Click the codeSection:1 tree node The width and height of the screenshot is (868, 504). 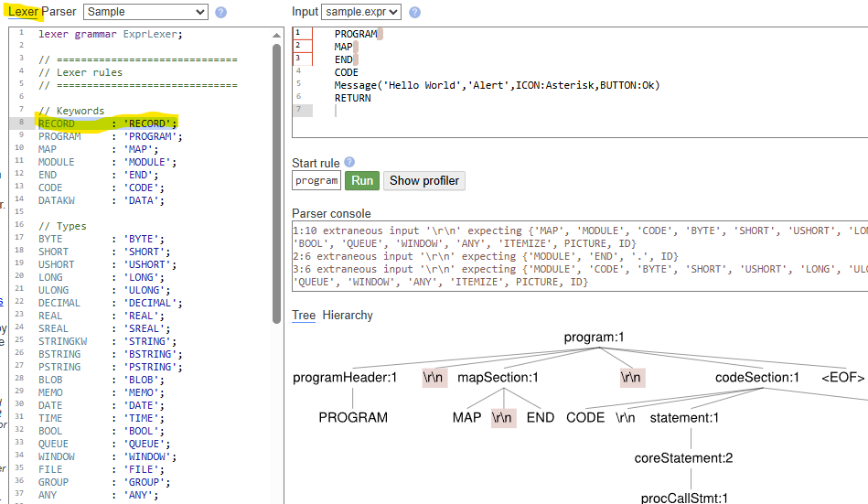click(x=757, y=377)
